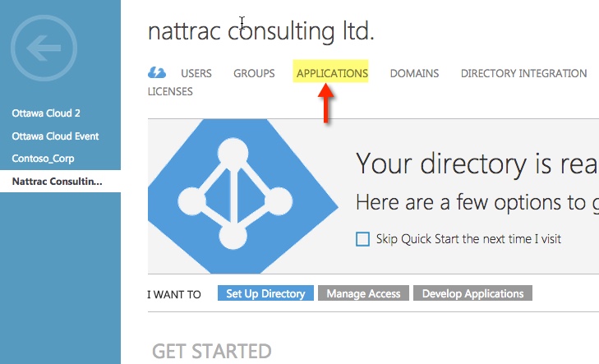This screenshot has height=364, width=599.
Task: Open the Contoso_Corp directory
Action: click(43, 159)
